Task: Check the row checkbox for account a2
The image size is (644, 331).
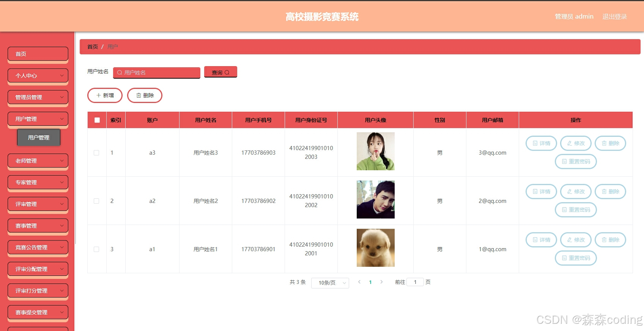Action: click(x=96, y=201)
